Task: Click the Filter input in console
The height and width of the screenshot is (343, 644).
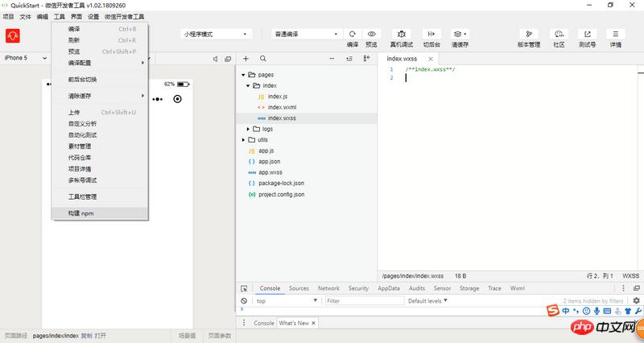Action: 362,300
